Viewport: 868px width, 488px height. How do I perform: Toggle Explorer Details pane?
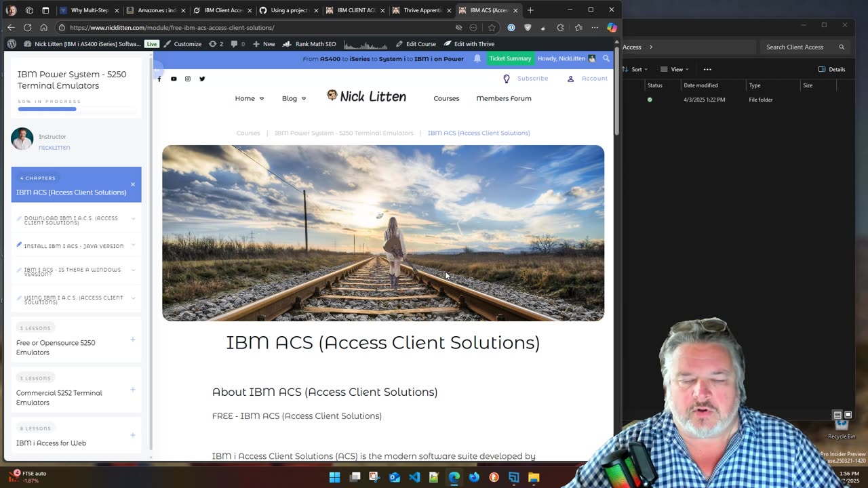[x=831, y=69]
